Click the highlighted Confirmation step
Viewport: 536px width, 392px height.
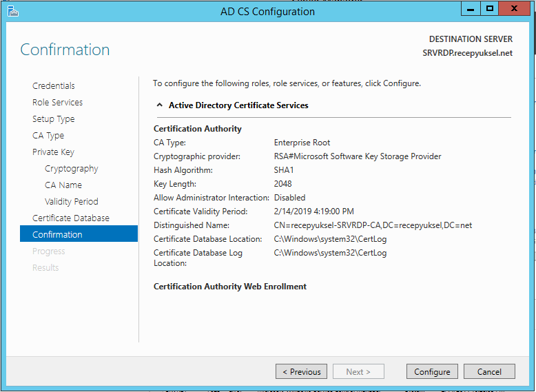click(x=79, y=234)
